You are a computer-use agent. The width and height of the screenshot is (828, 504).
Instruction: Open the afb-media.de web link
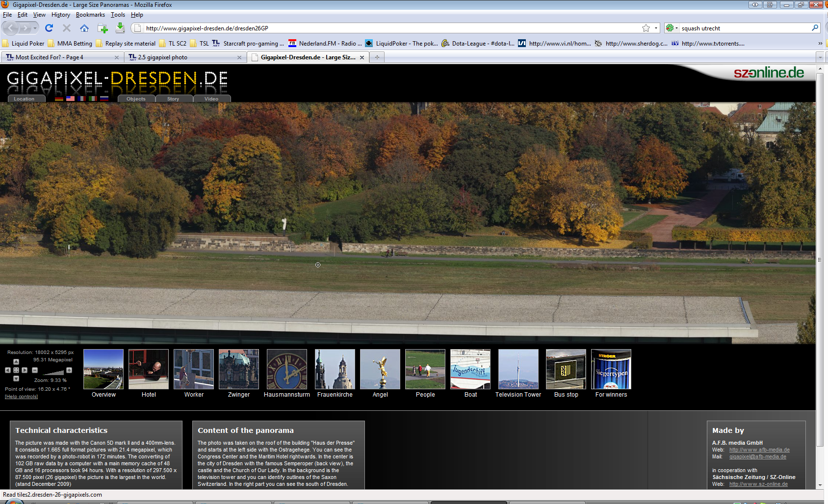(x=759, y=450)
